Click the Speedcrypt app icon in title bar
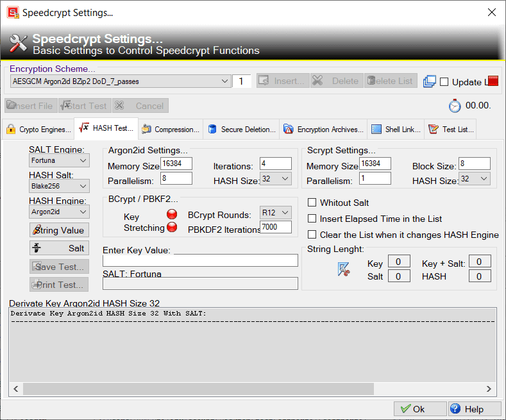The image size is (506, 420). tap(13, 12)
